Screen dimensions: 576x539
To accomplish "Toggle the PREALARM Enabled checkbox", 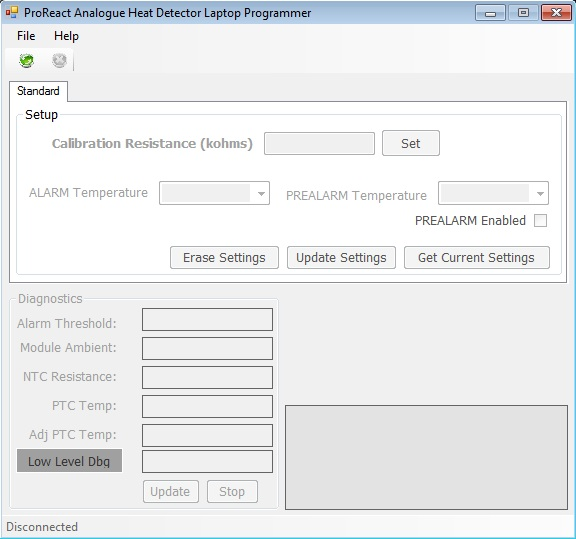I will 540,221.
